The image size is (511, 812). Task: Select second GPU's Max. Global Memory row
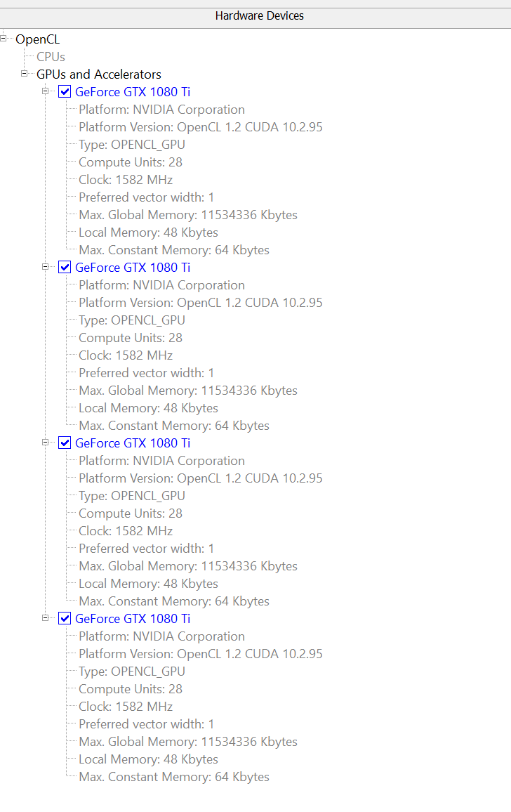pyautogui.click(x=187, y=391)
